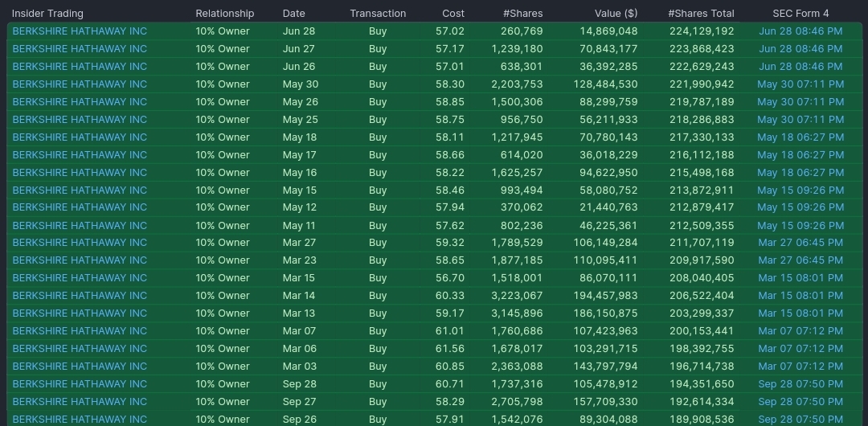
Task: Select the cost value 57.02
Action: pos(450,31)
